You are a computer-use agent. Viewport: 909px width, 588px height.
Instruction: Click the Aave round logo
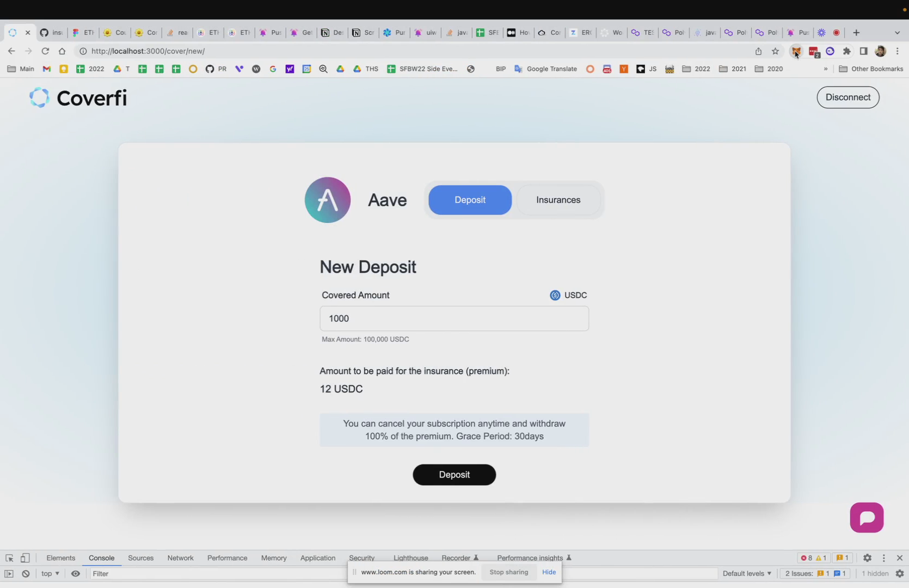pos(327,200)
